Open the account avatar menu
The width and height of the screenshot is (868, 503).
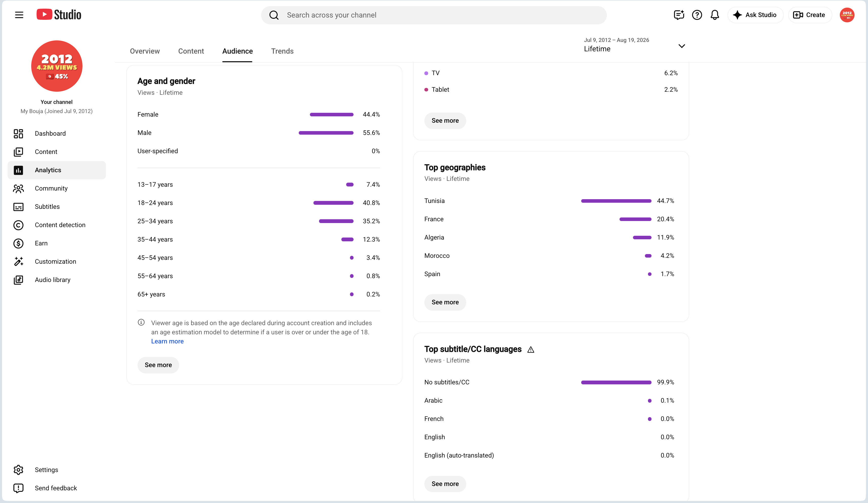[847, 15]
